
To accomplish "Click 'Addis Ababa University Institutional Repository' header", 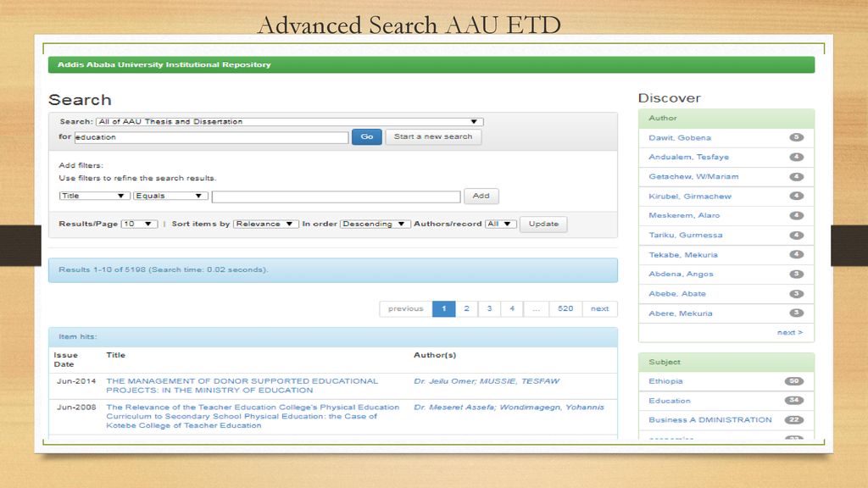I will click(164, 64).
